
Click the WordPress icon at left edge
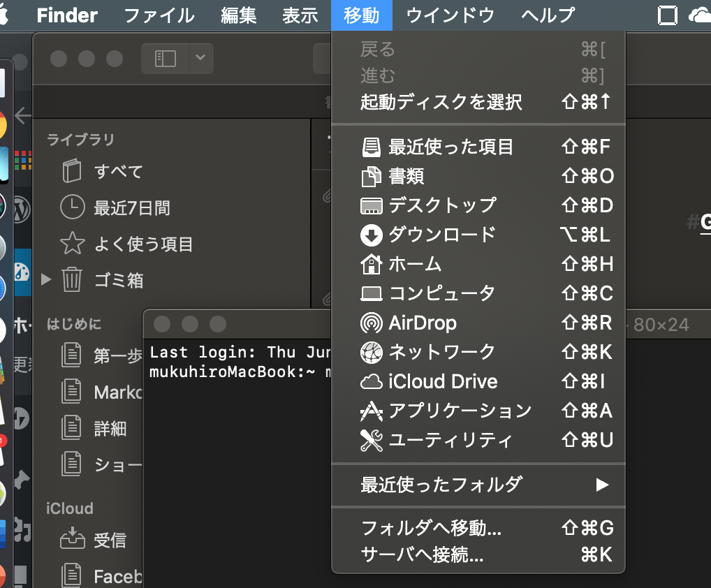click(x=22, y=210)
